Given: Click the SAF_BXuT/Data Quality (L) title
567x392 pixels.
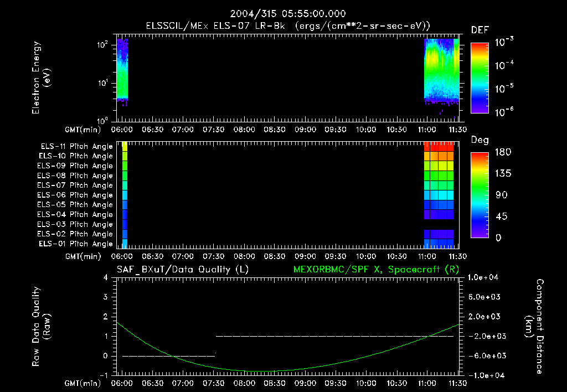Looking at the screenshot, I should tap(183, 270).
